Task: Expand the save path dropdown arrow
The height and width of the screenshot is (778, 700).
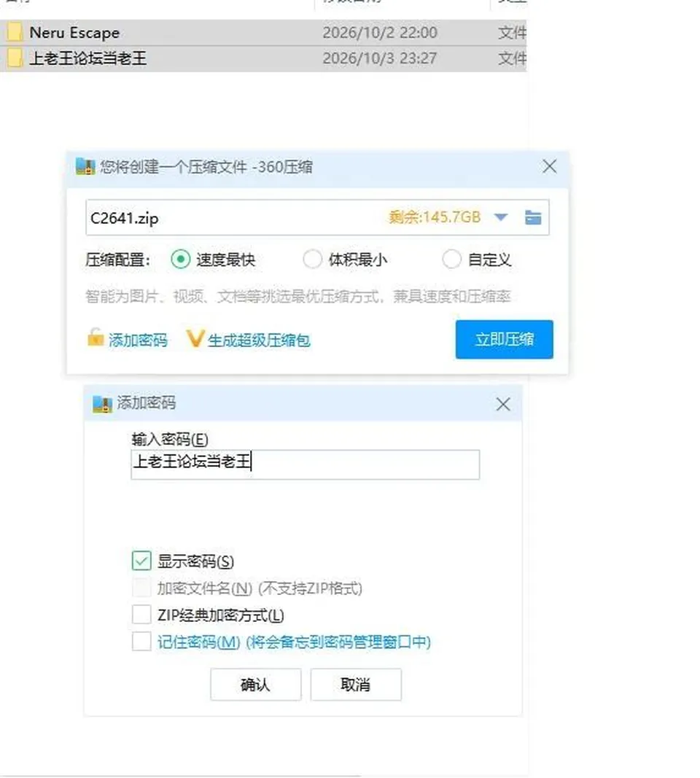Action: [x=501, y=217]
